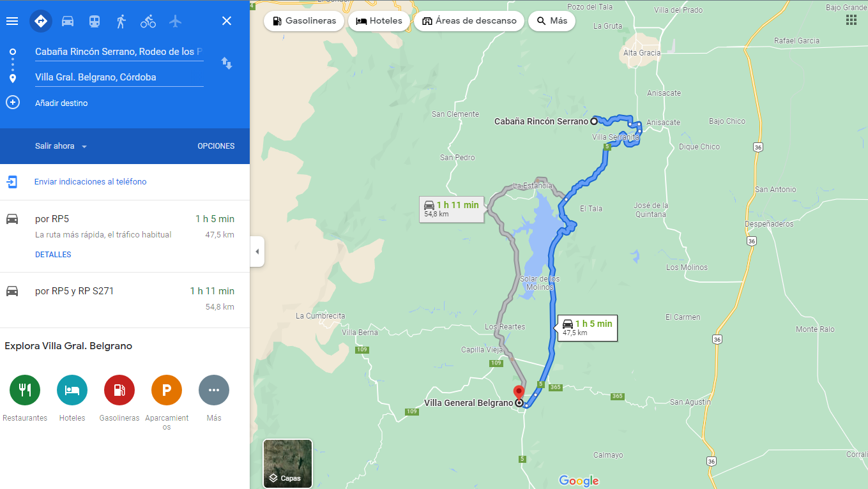The image size is (868, 489).
Task: Choose cycling travel mode
Action: pos(148,21)
